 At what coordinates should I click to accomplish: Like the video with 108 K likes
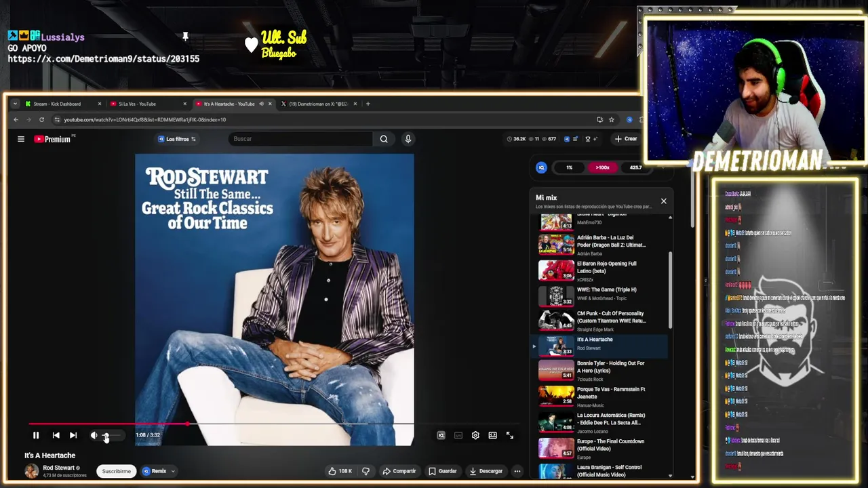pyautogui.click(x=340, y=471)
